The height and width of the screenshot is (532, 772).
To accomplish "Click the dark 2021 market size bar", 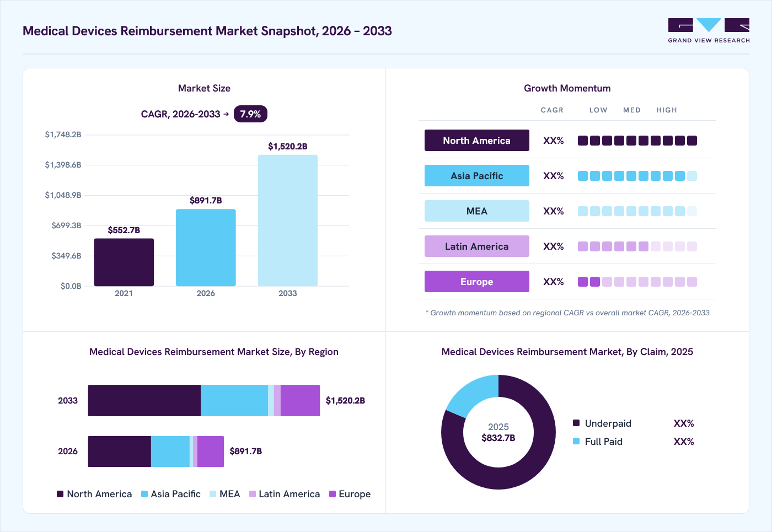I will pyautogui.click(x=124, y=262).
